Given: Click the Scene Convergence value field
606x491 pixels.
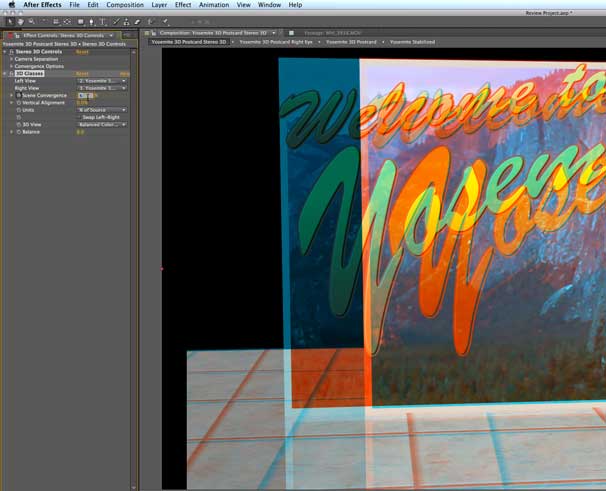Looking at the screenshot, I should tap(85, 95).
